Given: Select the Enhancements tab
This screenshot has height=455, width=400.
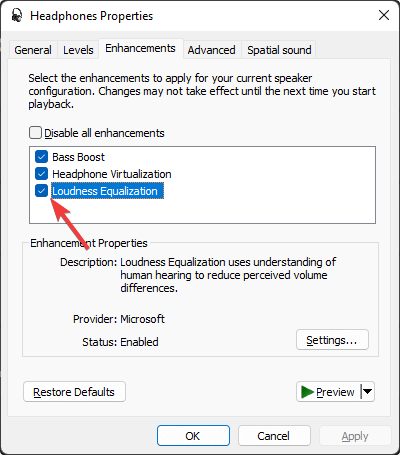Looking at the screenshot, I should click(x=140, y=49).
